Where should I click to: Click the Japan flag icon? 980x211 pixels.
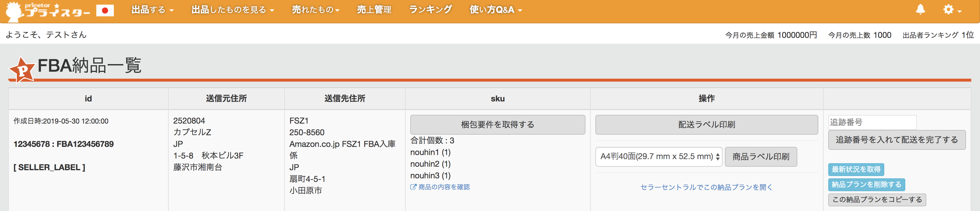(x=105, y=11)
